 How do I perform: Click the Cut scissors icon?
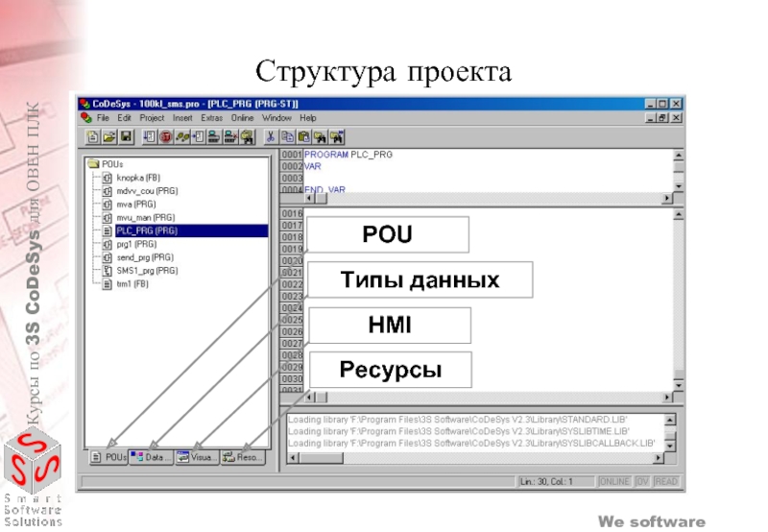(x=270, y=137)
